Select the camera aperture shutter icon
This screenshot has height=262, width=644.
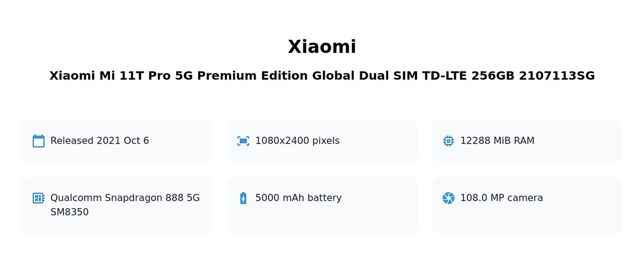[x=448, y=198]
